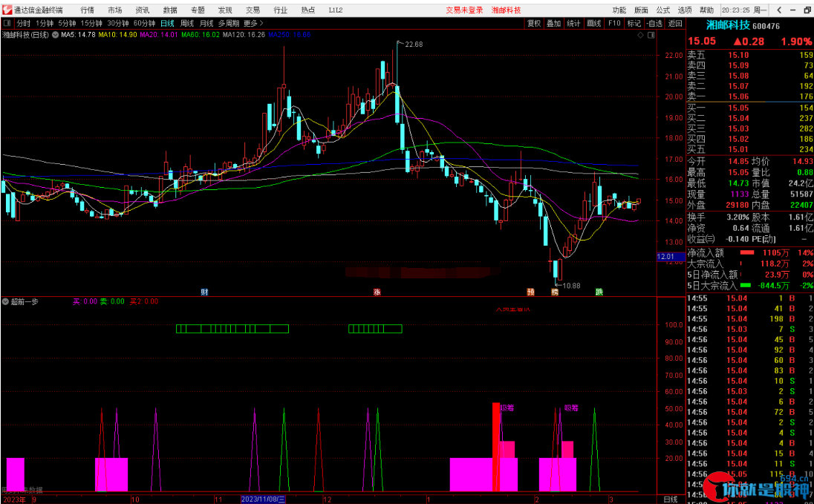Click the 返回 back button
814x504 pixels.
click(675, 23)
